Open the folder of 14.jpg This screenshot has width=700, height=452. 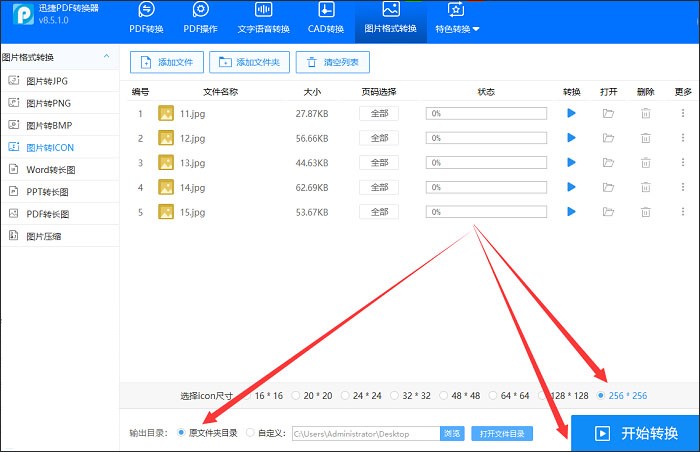click(608, 187)
